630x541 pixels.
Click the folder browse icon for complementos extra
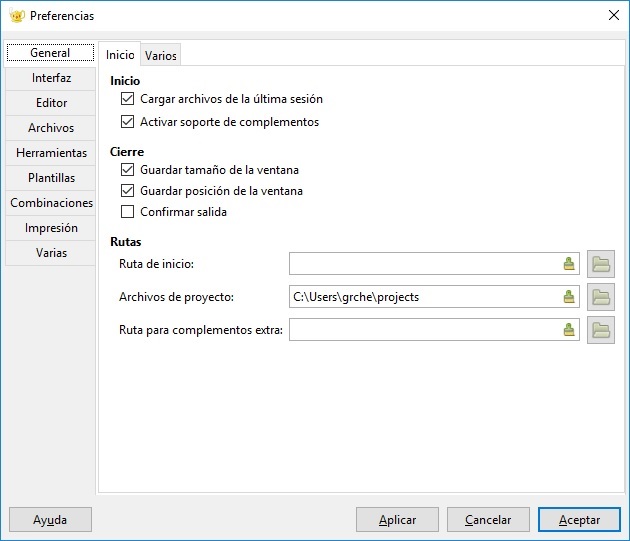click(x=601, y=330)
